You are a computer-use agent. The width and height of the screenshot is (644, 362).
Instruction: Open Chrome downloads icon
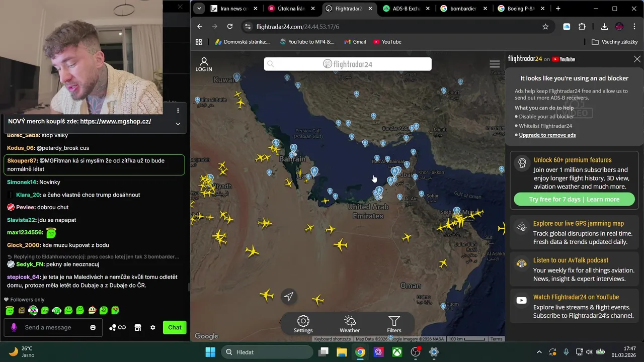point(604,27)
